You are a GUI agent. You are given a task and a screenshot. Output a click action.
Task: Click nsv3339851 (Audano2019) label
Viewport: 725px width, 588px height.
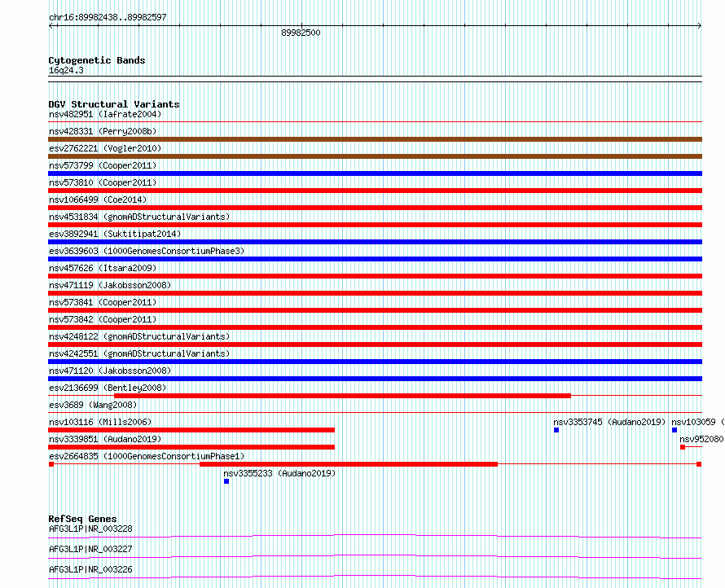[x=105, y=439]
